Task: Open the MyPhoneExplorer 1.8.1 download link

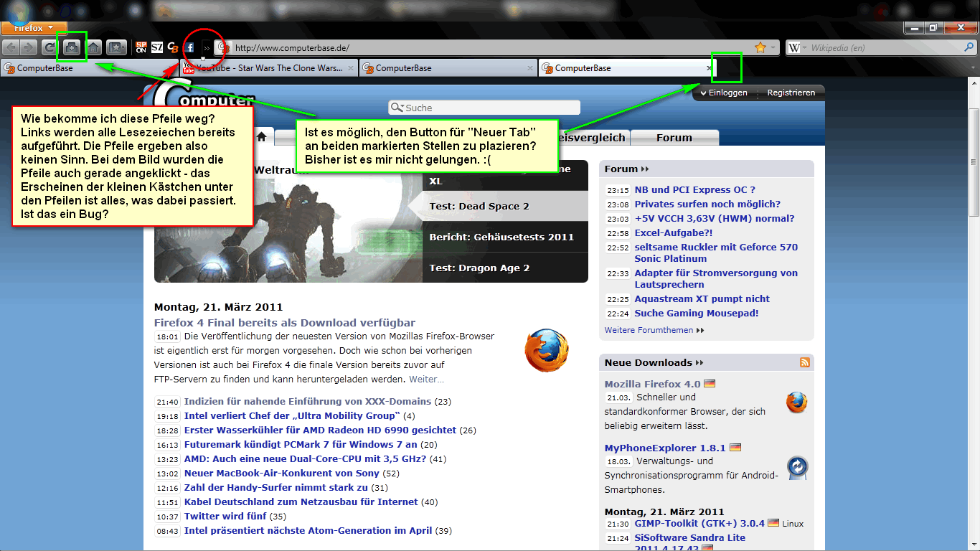Action: [665, 448]
